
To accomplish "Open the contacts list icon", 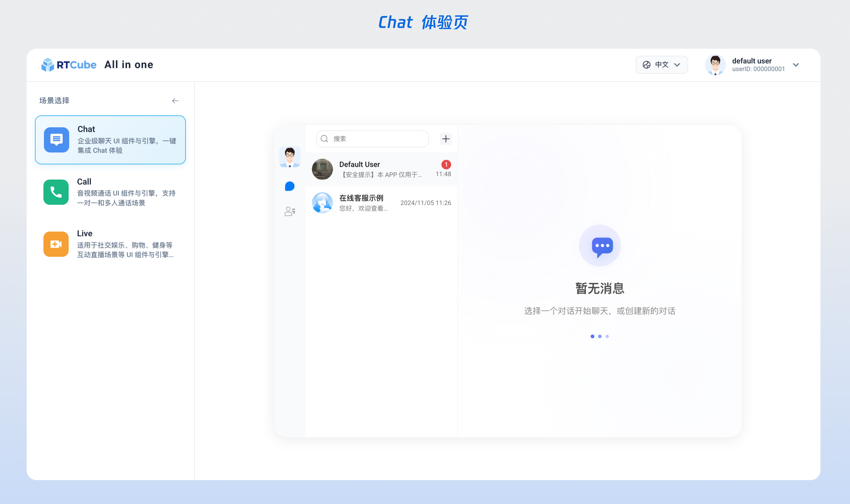I will (x=290, y=212).
